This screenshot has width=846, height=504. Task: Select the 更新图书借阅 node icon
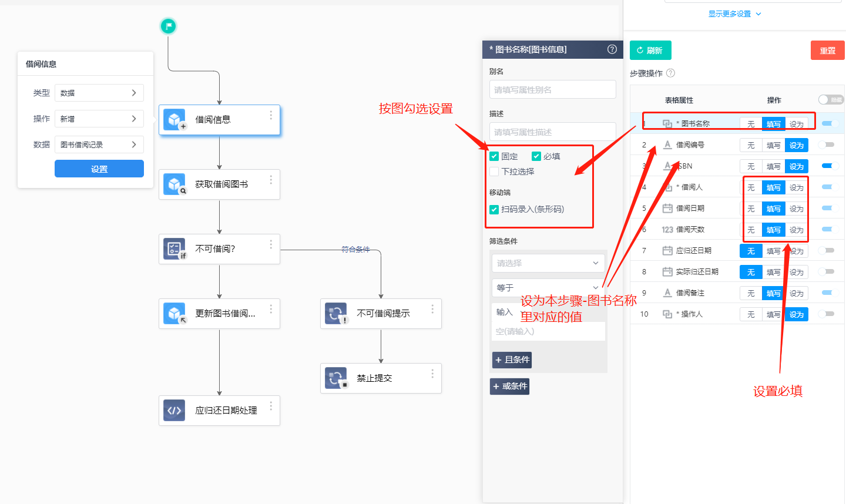pyautogui.click(x=174, y=313)
